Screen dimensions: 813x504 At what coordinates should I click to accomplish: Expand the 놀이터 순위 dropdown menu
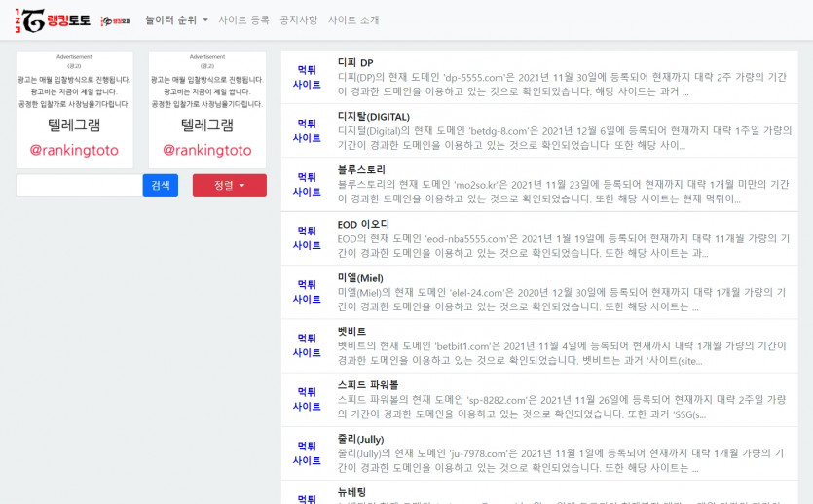coord(176,19)
